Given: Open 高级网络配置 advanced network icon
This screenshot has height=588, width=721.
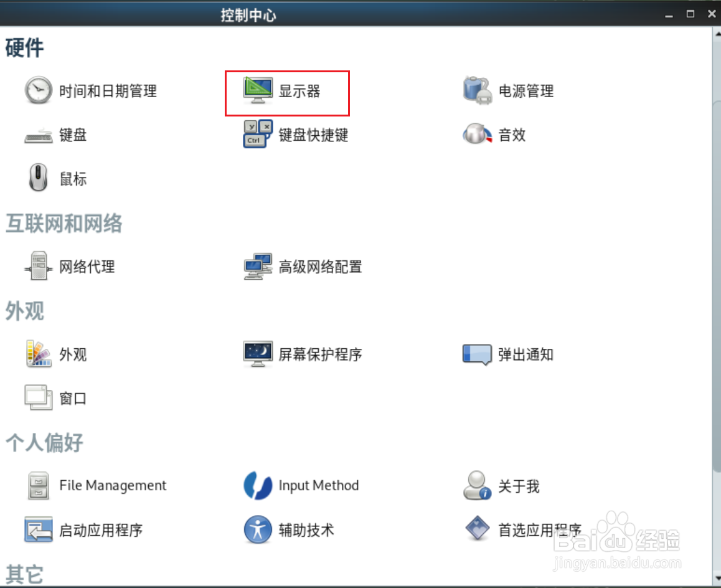Looking at the screenshot, I should 258,267.
